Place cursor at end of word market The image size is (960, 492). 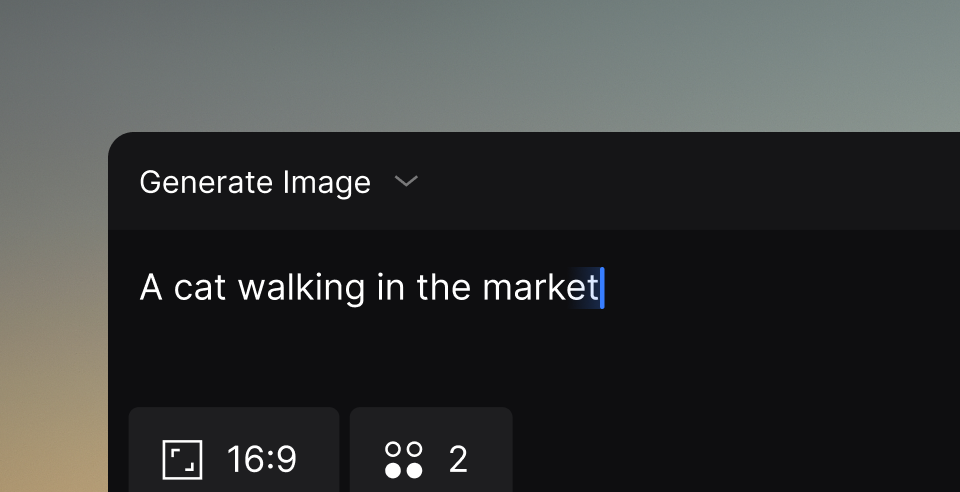(x=600, y=288)
